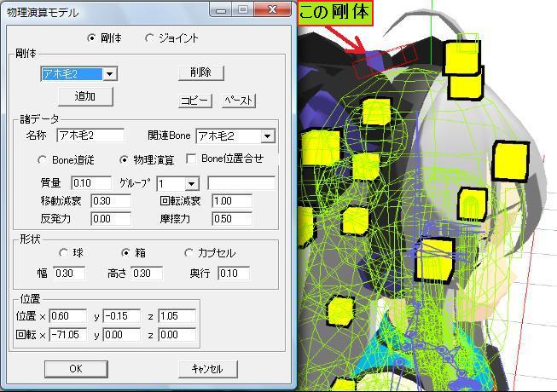Toggle the Bone位置合せ checkbox
Image resolution: width=557 pixels, height=392 pixels.
(191, 159)
